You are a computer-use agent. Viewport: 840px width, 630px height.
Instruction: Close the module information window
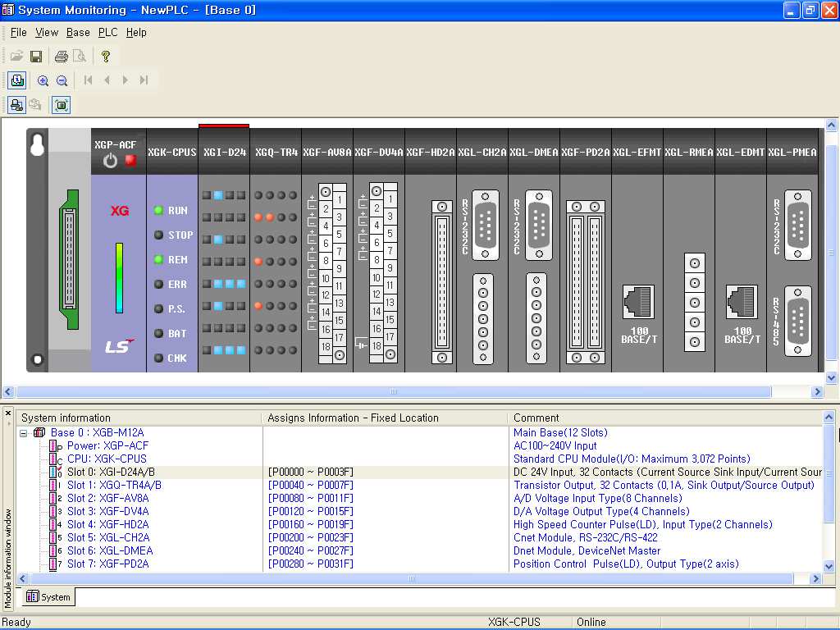[8, 413]
